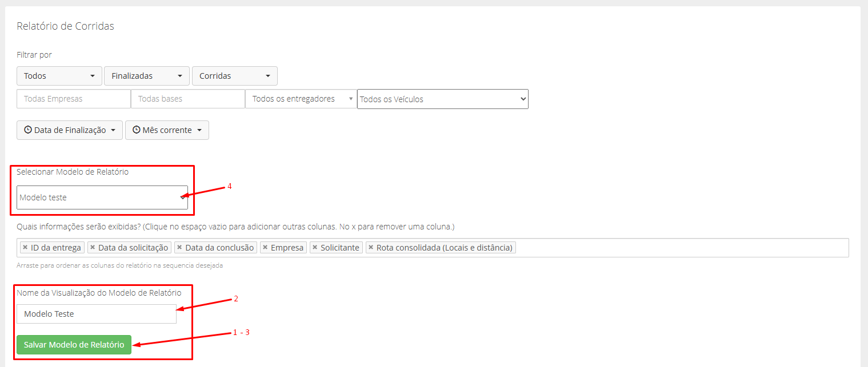The height and width of the screenshot is (367, 868).
Task: Click the Todas bases input field
Action: pyautogui.click(x=188, y=99)
